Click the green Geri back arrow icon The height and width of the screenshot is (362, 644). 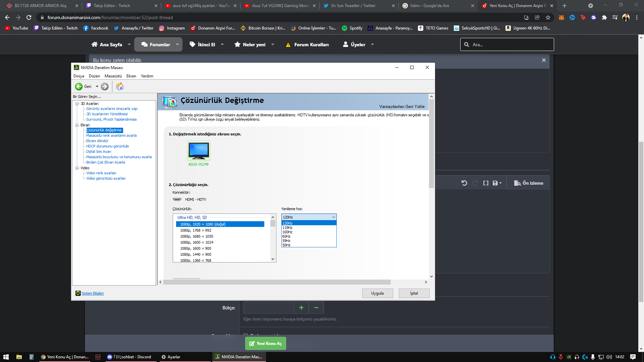tap(79, 86)
